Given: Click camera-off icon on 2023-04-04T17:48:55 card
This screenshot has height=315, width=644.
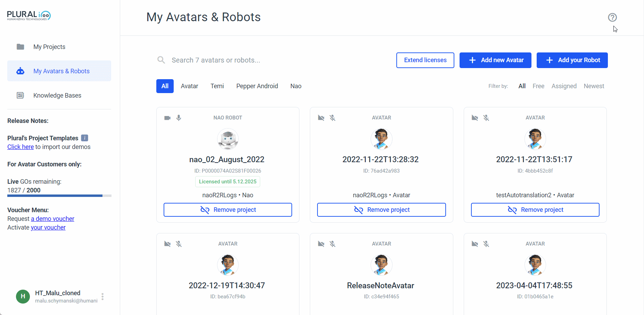Looking at the screenshot, I should click(475, 244).
